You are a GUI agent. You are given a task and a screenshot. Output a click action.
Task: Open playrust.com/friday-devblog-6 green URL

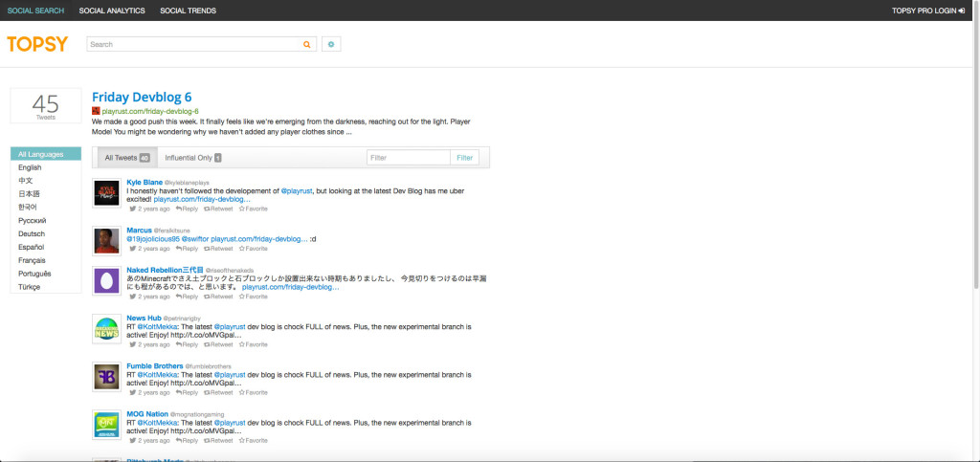tap(150, 111)
